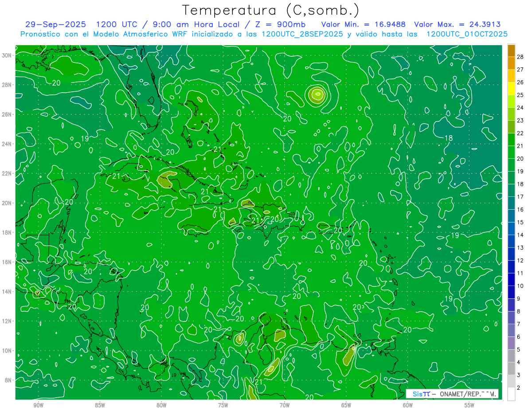Click the '26' label on the color scale

[520, 82]
